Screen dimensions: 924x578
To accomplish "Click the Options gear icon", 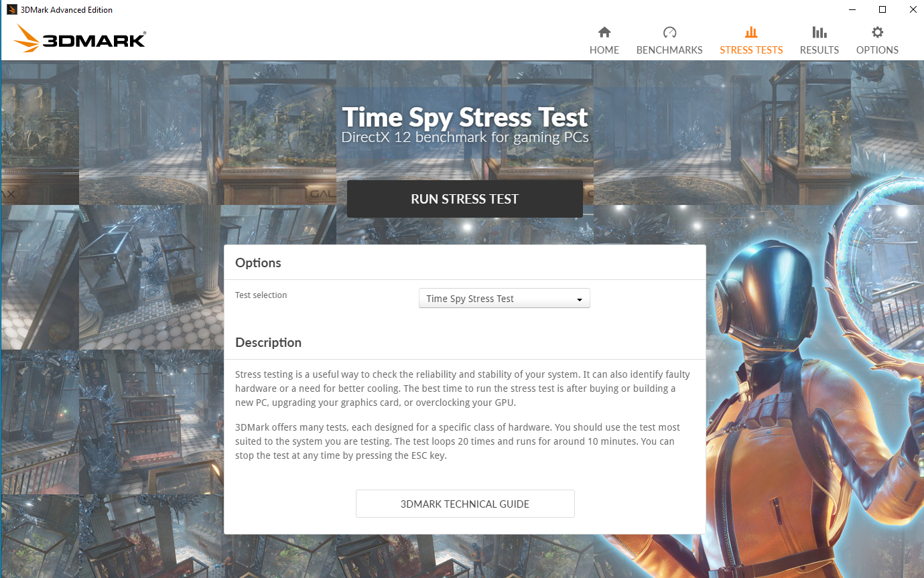I will 877,32.
